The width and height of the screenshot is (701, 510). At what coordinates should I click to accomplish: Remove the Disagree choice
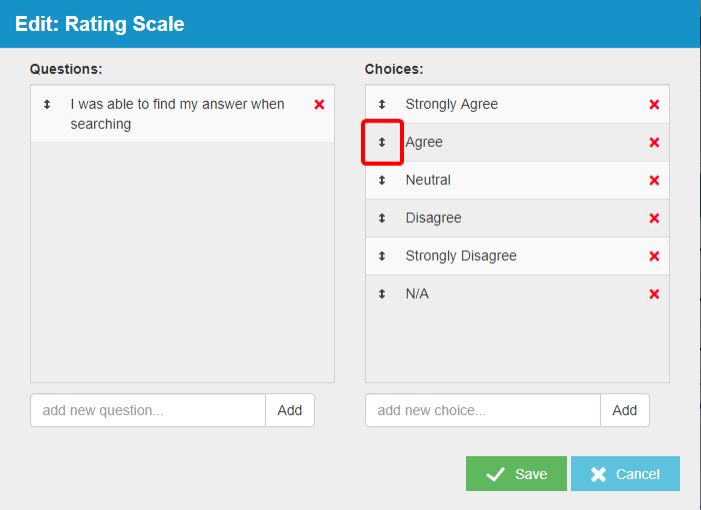(654, 218)
